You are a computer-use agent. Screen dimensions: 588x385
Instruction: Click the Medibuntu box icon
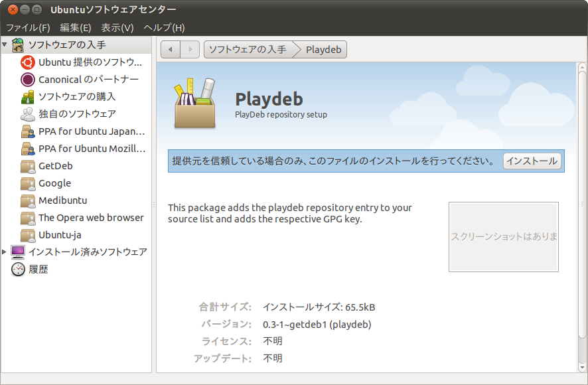[x=28, y=200]
